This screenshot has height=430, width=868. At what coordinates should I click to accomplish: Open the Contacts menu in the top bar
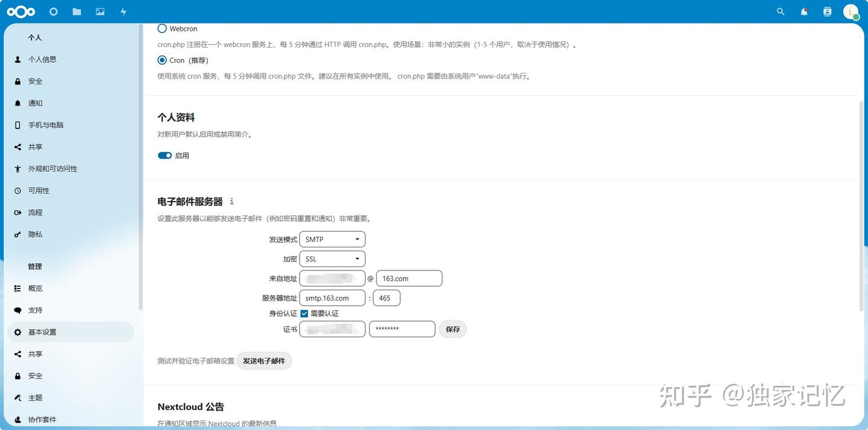827,11
